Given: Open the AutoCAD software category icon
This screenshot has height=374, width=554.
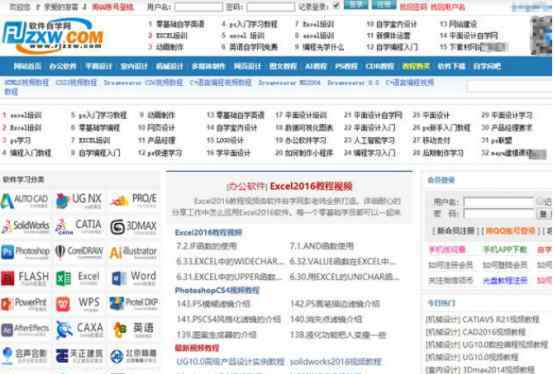Looking at the screenshot, I should click(x=25, y=201).
